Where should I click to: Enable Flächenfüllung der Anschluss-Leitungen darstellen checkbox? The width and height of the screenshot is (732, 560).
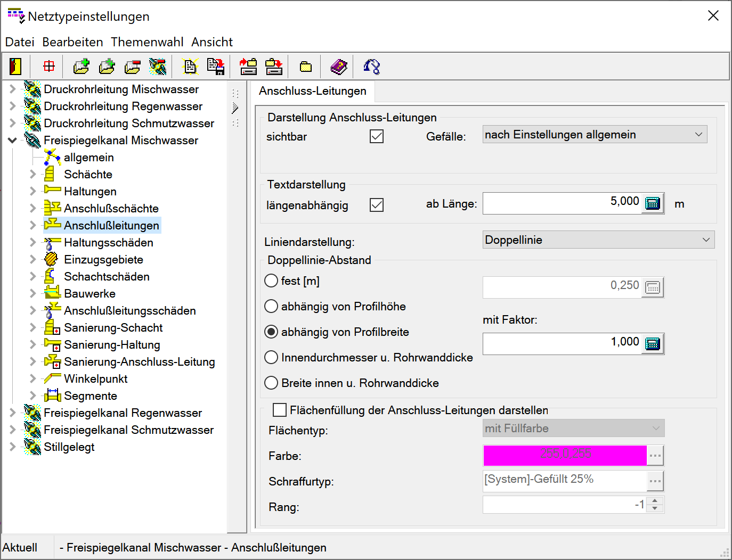pos(279,410)
